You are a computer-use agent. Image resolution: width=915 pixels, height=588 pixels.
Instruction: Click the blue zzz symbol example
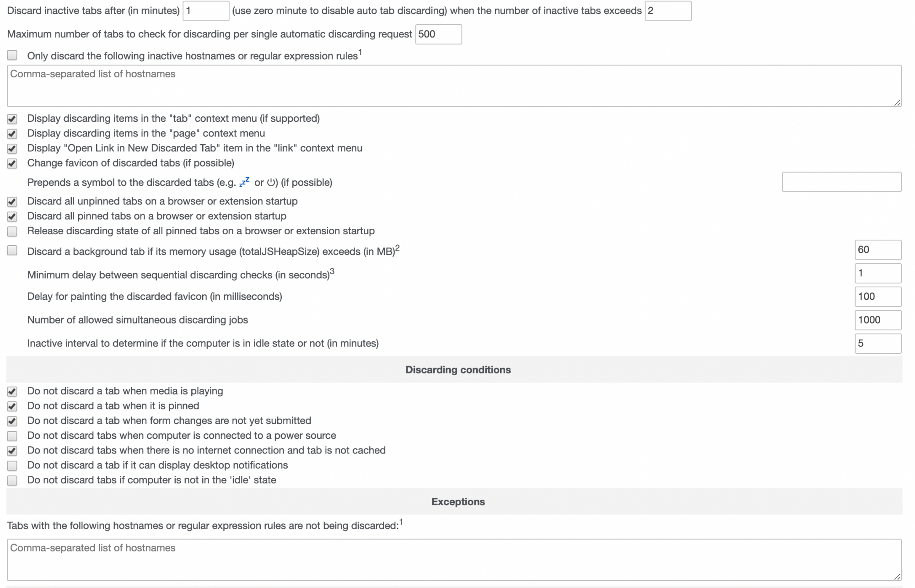(245, 182)
